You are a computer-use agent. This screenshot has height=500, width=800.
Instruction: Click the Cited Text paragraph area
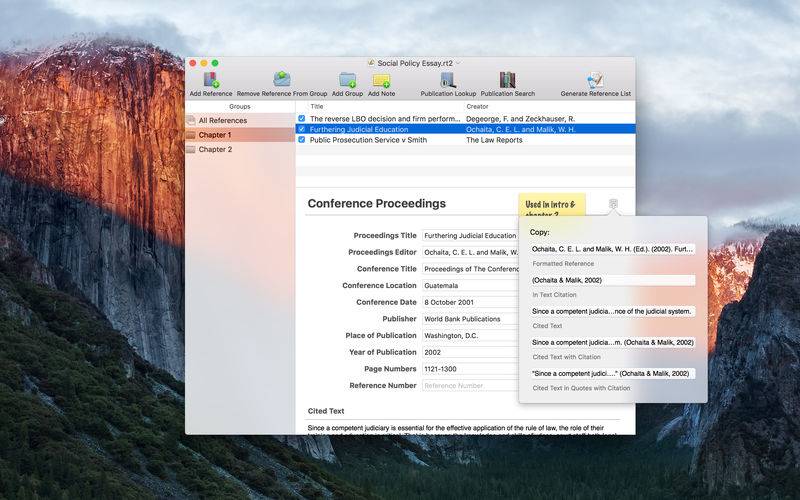coord(463,429)
